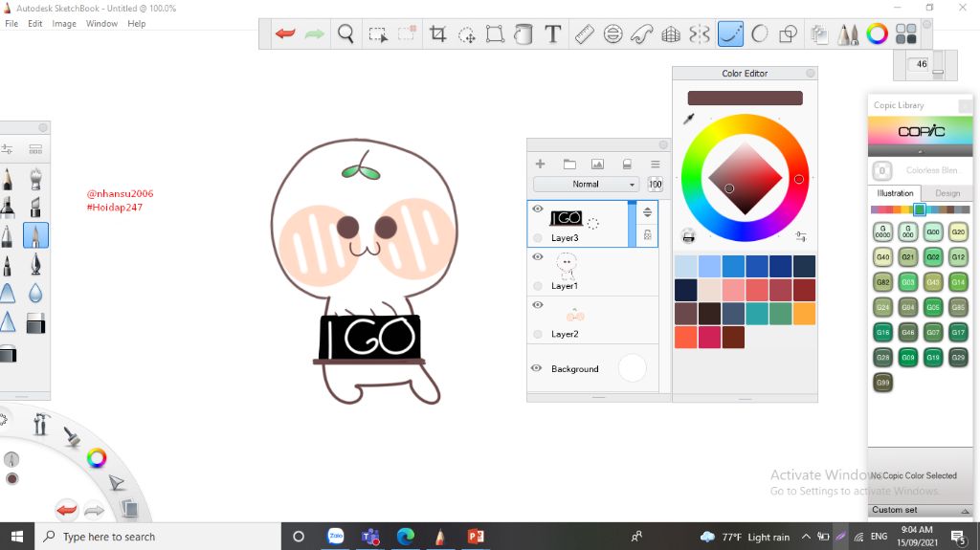Select the Copic G00 marker
The width and height of the screenshot is (980, 550).
(x=933, y=231)
